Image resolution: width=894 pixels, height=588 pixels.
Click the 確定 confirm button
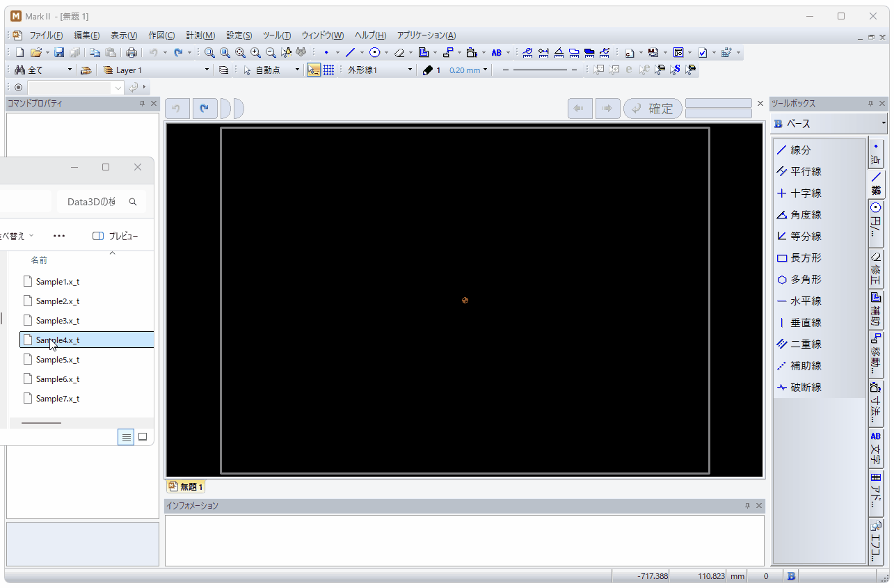[x=653, y=109]
